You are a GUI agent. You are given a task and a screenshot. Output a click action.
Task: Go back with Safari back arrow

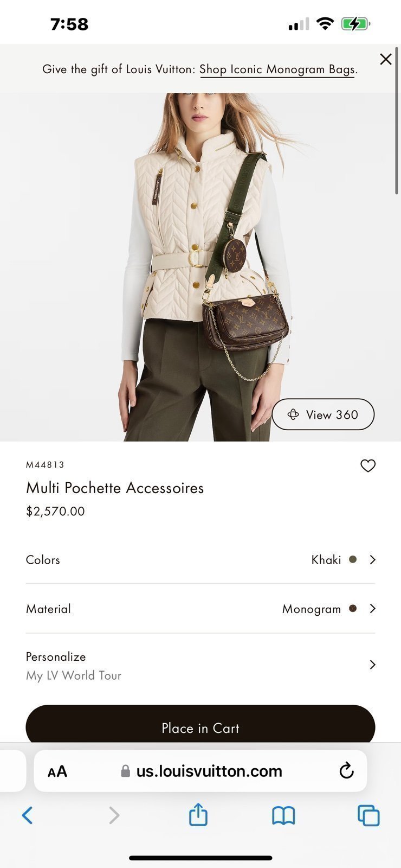28,815
